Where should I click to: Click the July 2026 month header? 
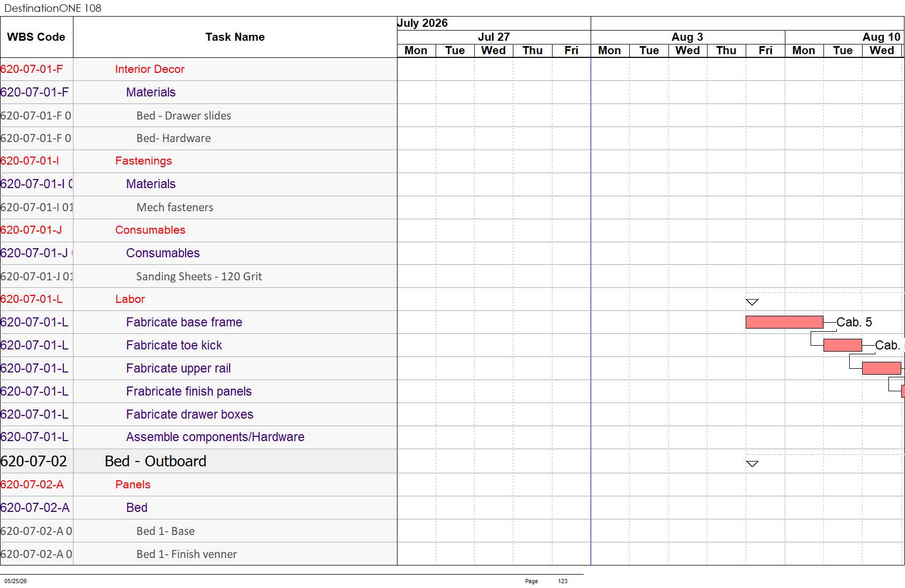pyautogui.click(x=422, y=23)
